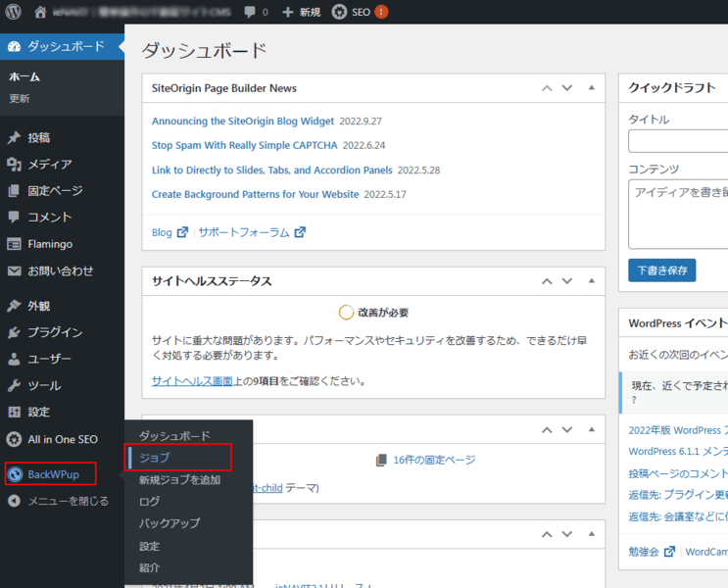
Task: Click the quick draft タイトル field
Action: tap(678, 141)
